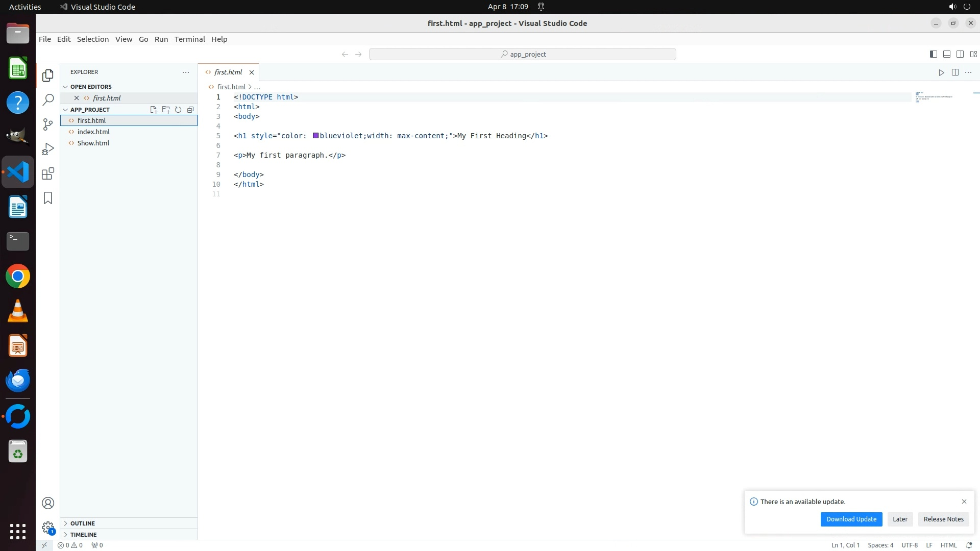Click the Later button in notification

(x=900, y=519)
